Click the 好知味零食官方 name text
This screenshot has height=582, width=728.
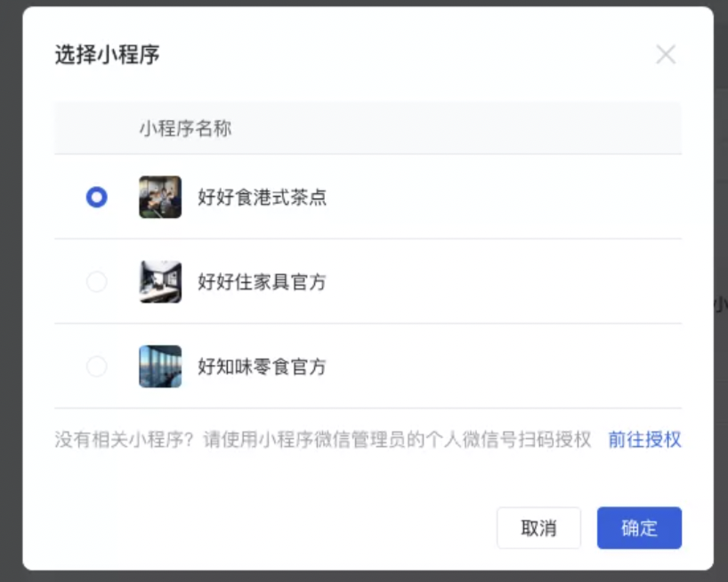(263, 367)
